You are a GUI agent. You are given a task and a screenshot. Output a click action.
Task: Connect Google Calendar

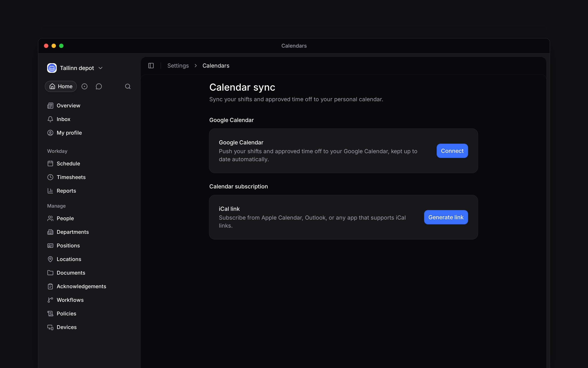(x=452, y=151)
